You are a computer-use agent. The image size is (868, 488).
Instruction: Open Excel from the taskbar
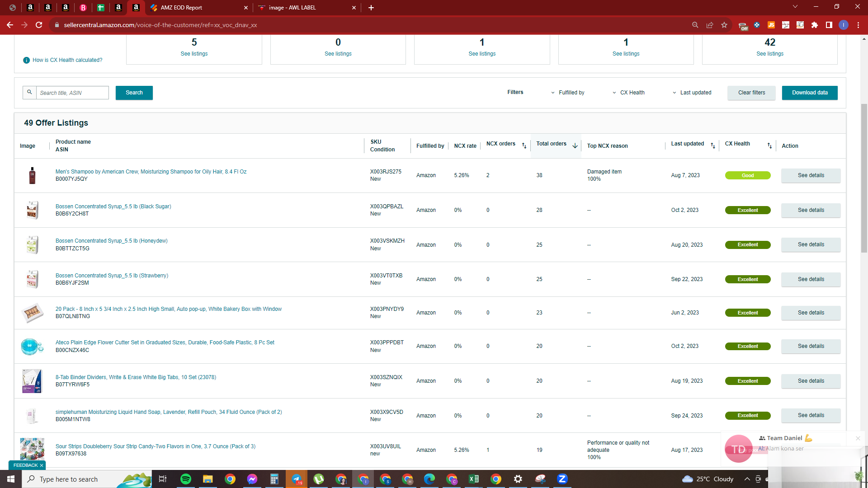[x=474, y=479]
